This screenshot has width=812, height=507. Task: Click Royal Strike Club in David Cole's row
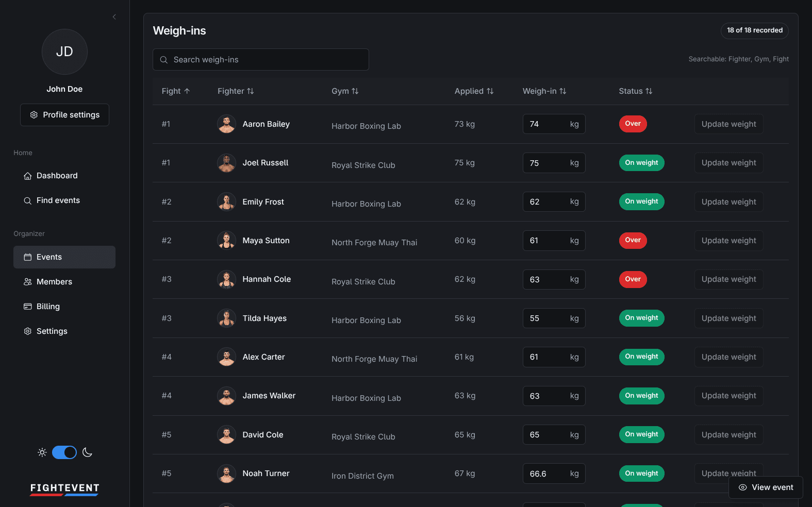pyautogui.click(x=363, y=437)
